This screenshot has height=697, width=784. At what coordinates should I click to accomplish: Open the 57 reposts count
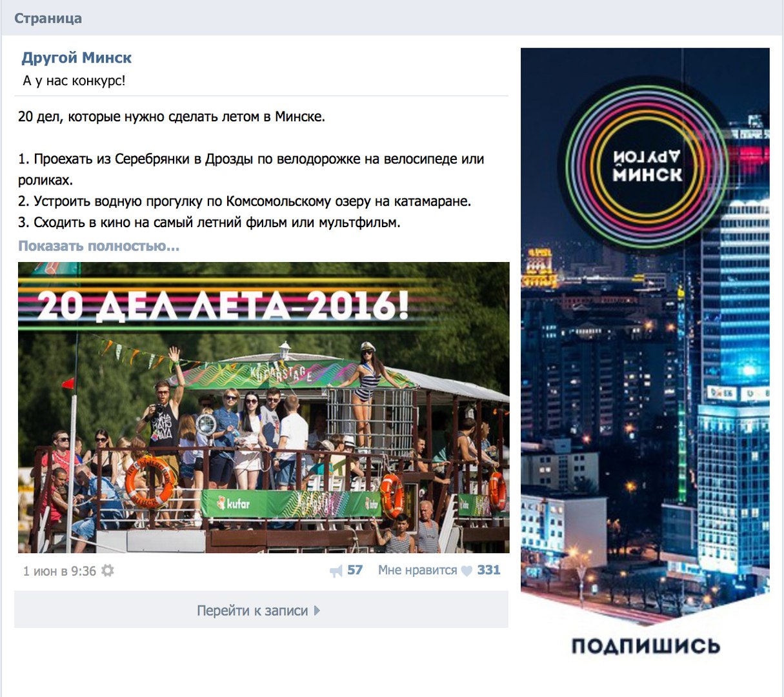(355, 570)
